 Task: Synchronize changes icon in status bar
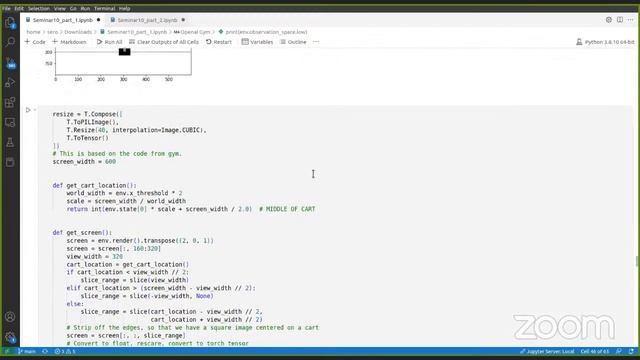(x=45, y=351)
